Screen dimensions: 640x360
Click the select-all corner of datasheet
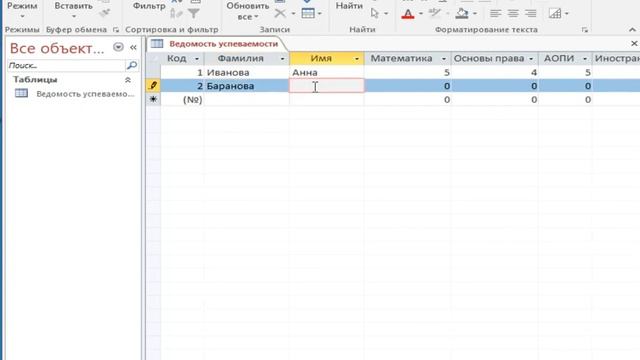point(153,58)
